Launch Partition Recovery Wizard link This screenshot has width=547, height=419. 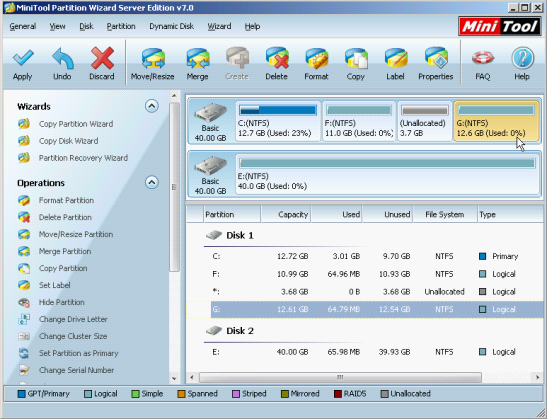[83, 158]
